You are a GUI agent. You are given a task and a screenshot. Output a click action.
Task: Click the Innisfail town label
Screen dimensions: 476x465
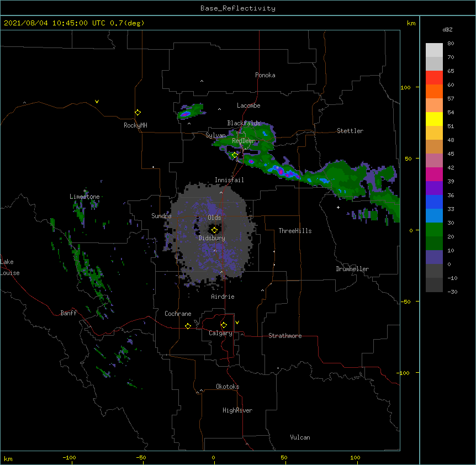[229, 180]
